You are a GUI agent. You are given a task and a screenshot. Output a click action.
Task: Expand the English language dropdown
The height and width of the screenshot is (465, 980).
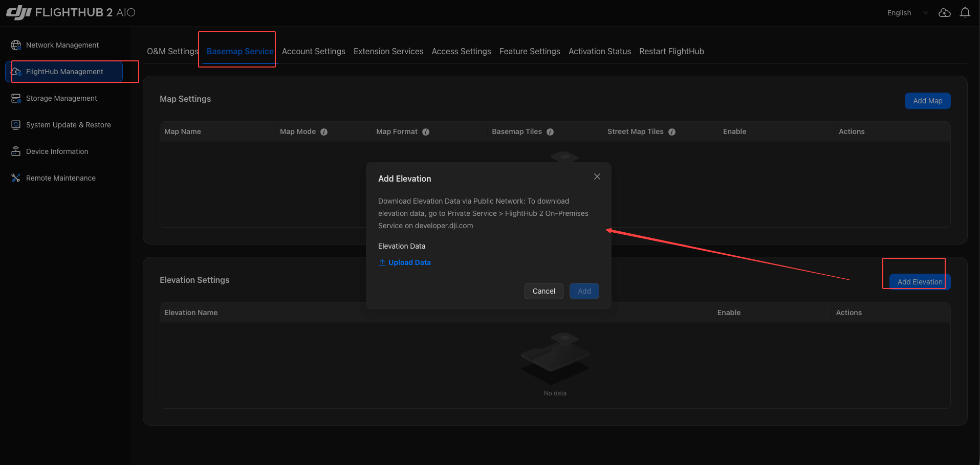click(907, 13)
